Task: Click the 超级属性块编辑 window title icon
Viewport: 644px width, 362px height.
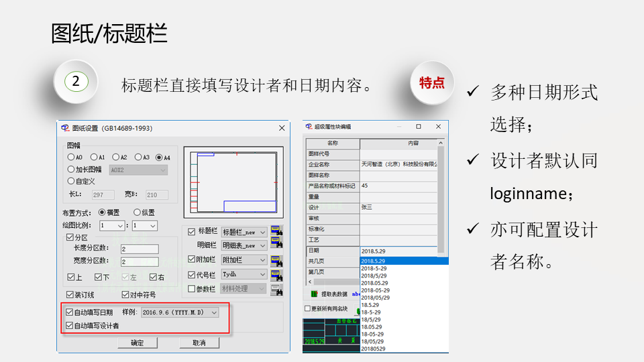Action: [x=309, y=127]
